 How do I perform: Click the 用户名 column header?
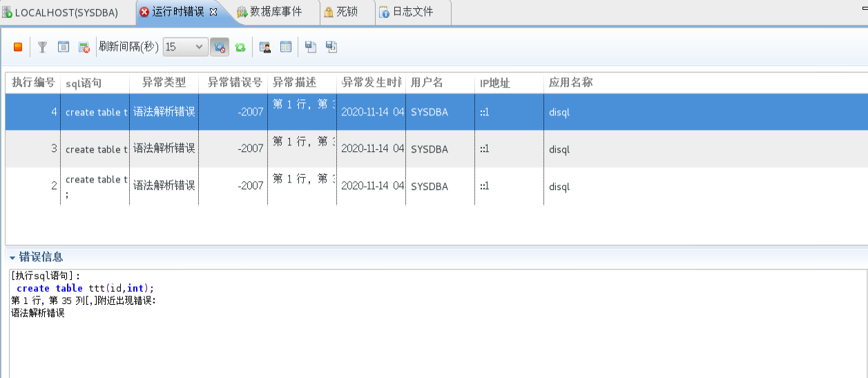(441, 83)
